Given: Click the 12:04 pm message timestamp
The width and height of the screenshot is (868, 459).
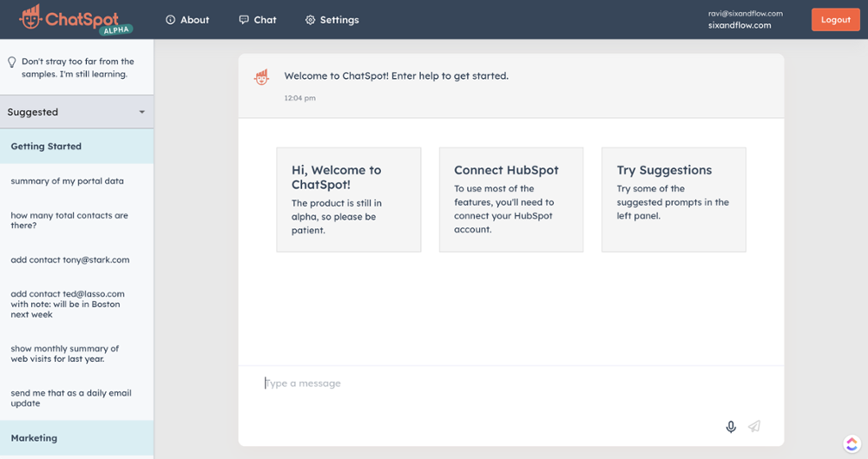Looking at the screenshot, I should (x=300, y=98).
